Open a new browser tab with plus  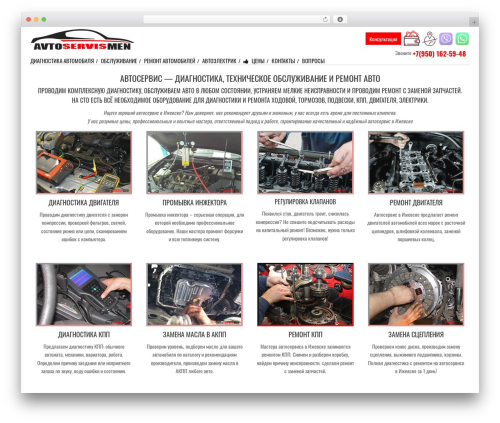coord(474,22)
